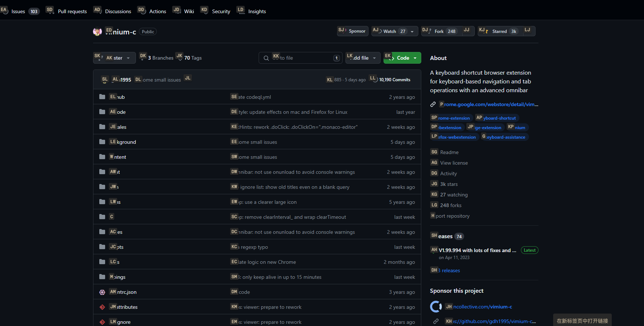Open the "ignore list: show old titles" commit

pyautogui.click(x=290, y=187)
